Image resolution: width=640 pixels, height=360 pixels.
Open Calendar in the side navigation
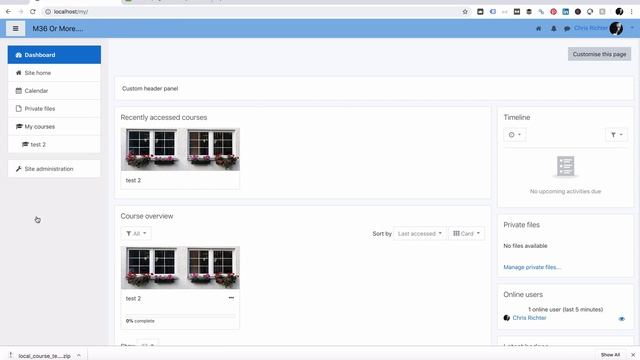(x=54, y=91)
